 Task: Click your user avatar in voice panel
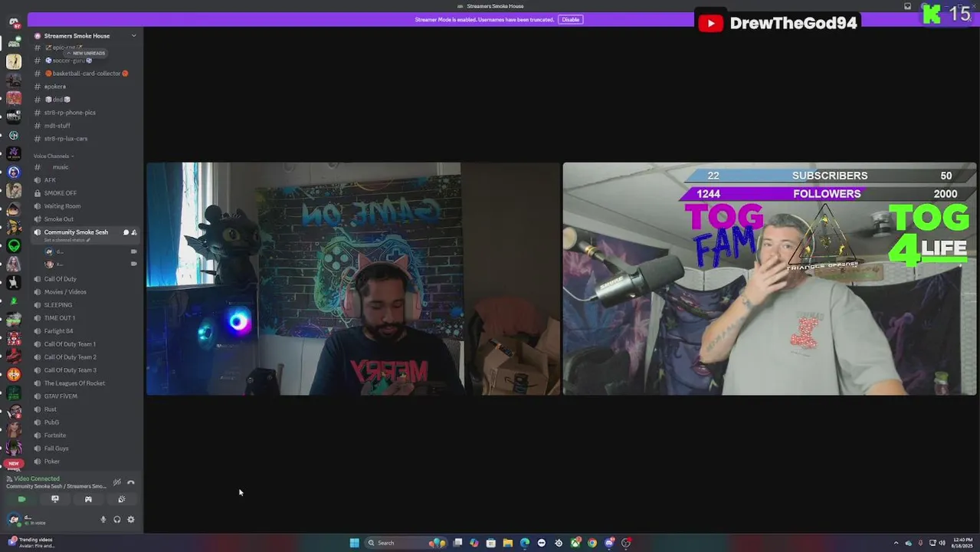[x=14, y=519]
